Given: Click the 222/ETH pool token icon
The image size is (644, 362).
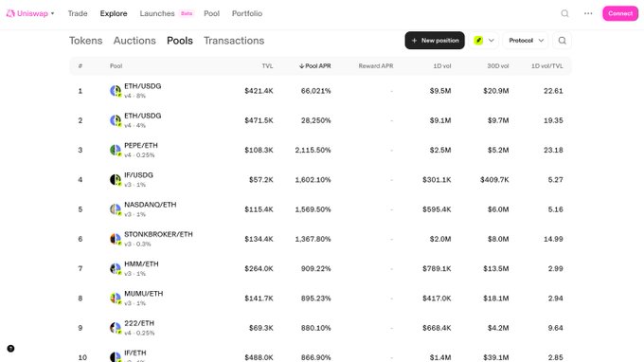Looking at the screenshot, I should coord(116,328).
